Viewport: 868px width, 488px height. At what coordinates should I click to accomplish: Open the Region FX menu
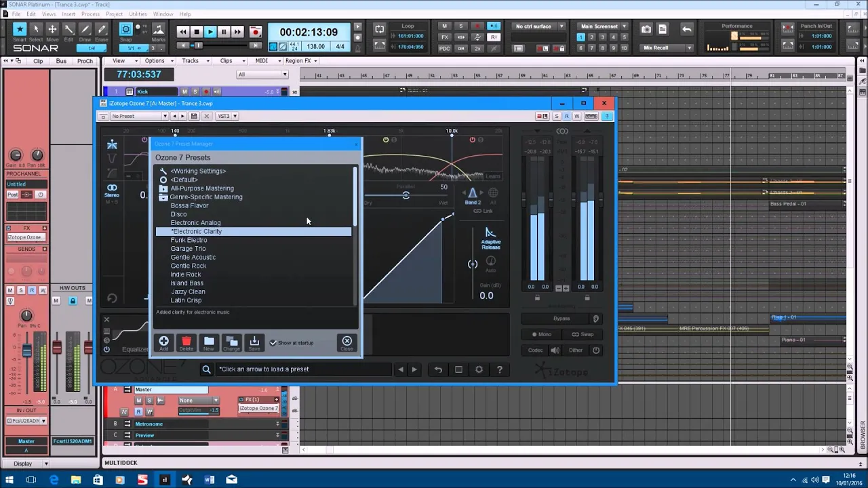click(x=300, y=61)
